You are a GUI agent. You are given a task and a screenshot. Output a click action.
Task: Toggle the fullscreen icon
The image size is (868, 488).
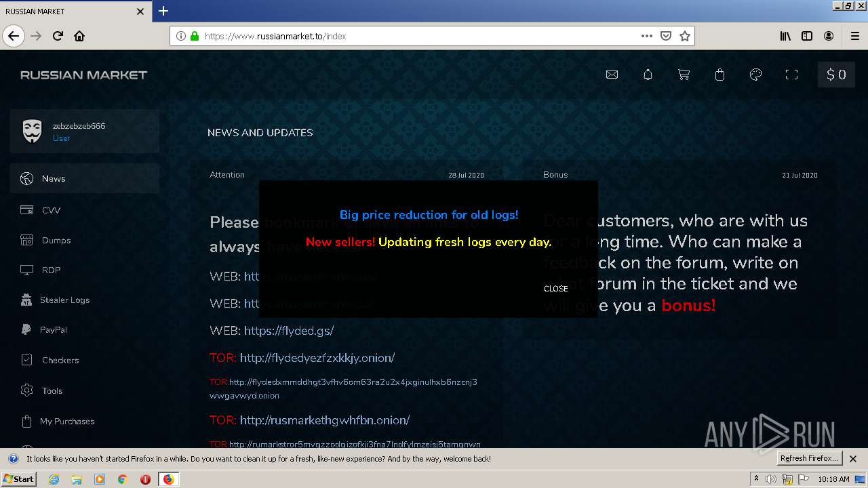click(791, 75)
